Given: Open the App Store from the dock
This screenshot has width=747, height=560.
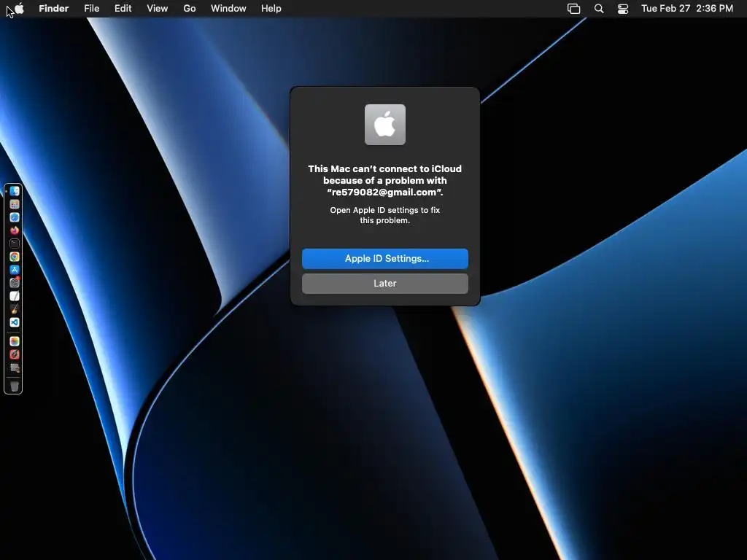Looking at the screenshot, I should [x=15, y=270].
